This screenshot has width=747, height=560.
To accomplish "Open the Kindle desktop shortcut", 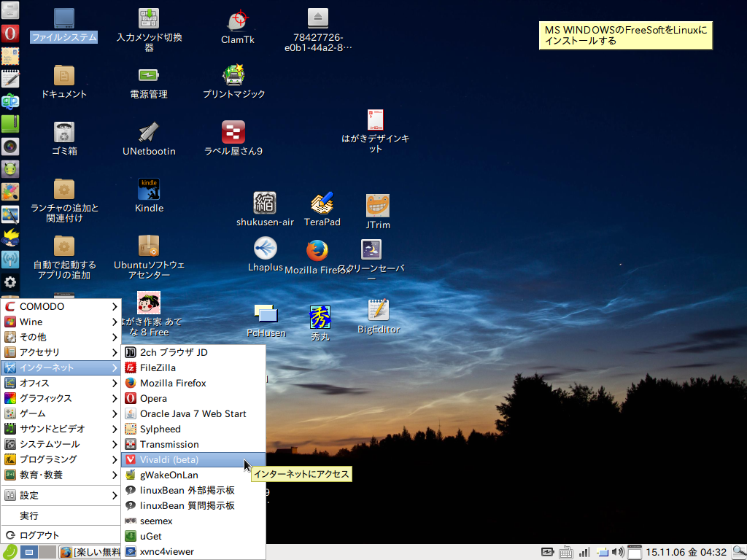I will [149, 190].
